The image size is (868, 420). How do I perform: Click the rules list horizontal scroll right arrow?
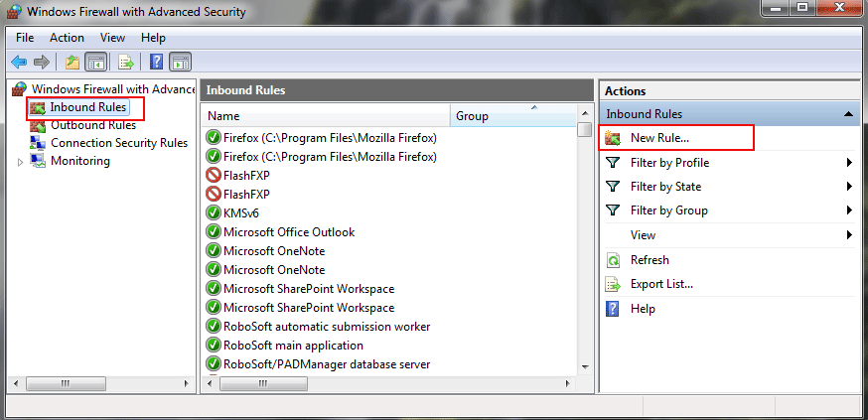[x=567, y=383]
